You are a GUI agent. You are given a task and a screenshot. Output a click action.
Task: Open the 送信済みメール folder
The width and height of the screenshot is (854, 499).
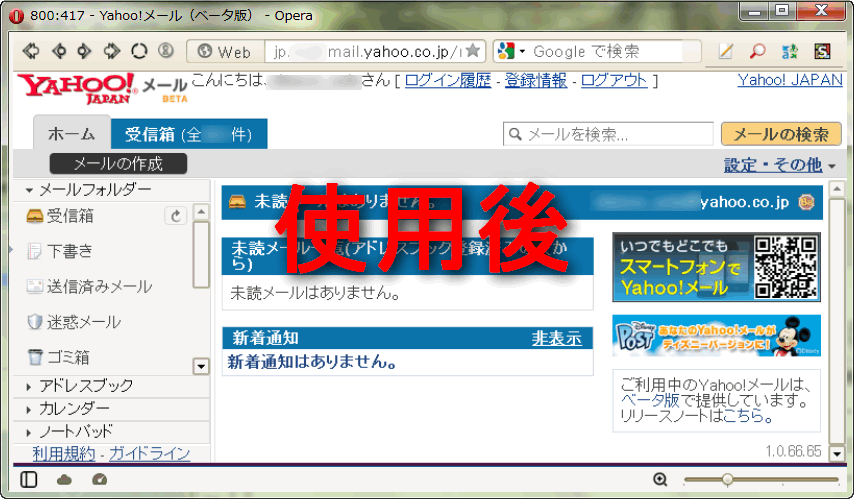click(89, 287)
